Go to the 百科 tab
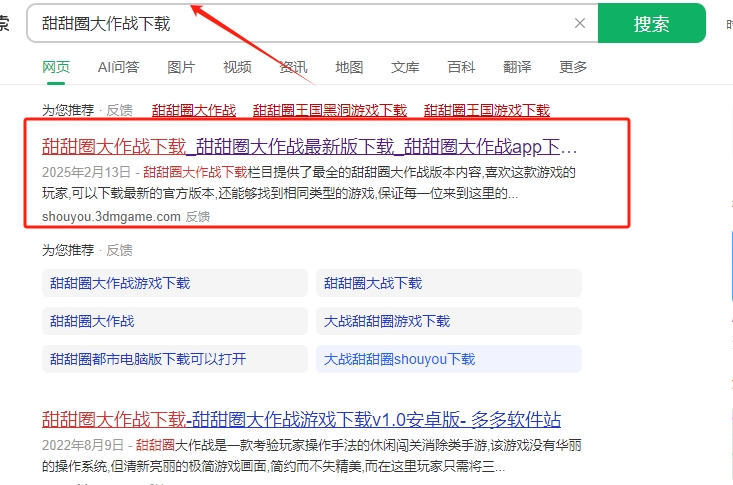This screenshot has width=733, height=485. click(x=461, y=67)
